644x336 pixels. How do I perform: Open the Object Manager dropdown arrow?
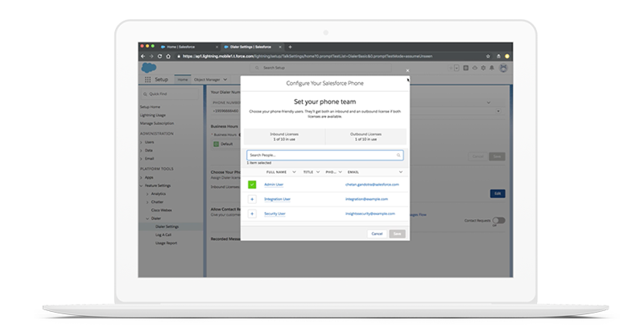click(225, 80)
